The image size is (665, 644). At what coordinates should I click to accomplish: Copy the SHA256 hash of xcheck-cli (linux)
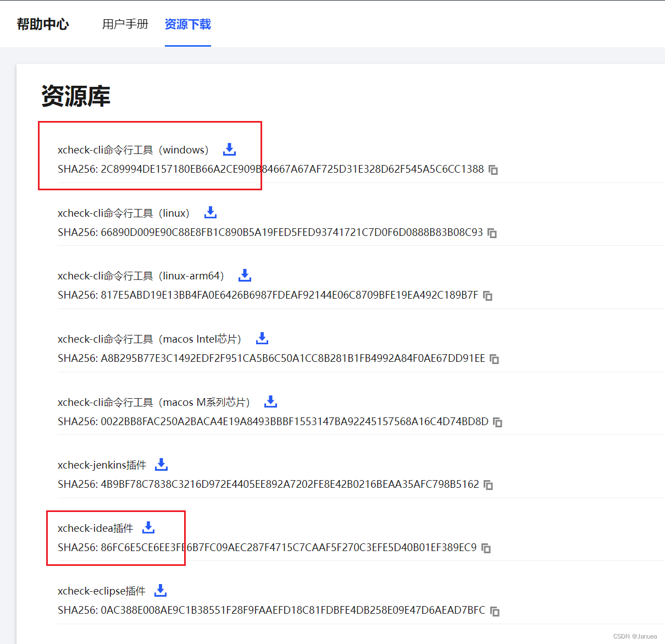click(492, 233)
